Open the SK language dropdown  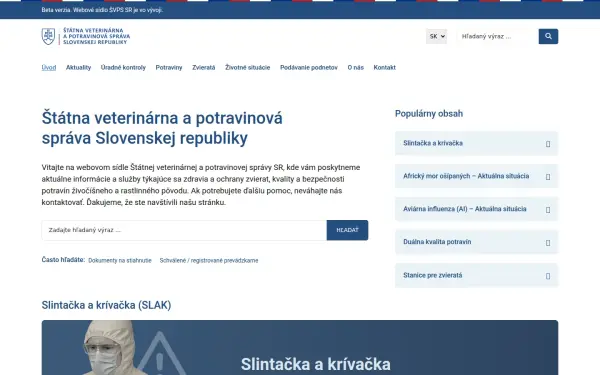(437, 36)
